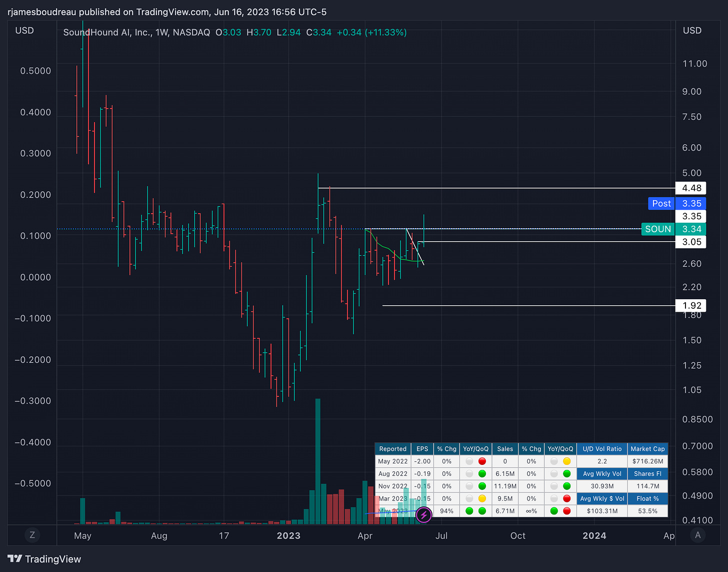Click the 53.5% float percent value
This screenshot has width=728, height=572.
click(x=647, y=511)
